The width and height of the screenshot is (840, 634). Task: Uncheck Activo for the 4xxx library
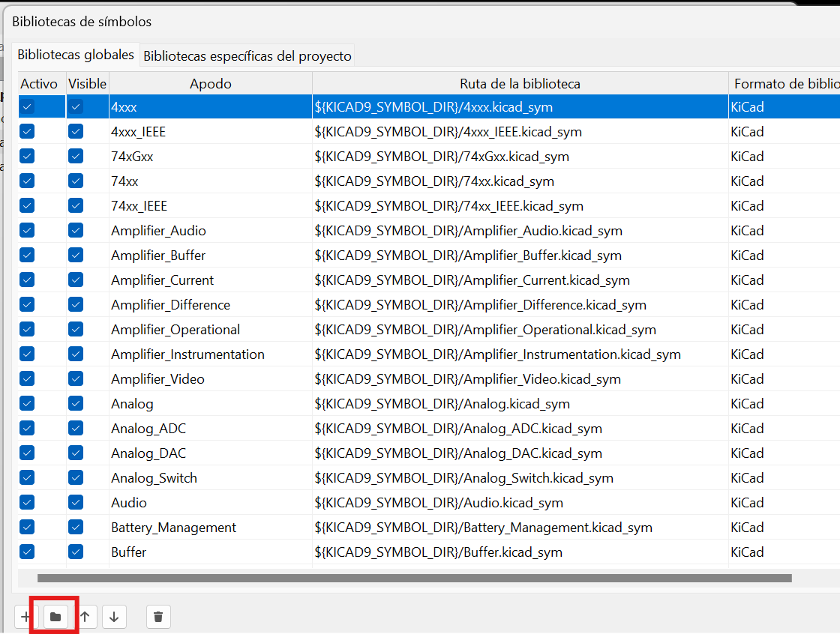click(27, 106)
